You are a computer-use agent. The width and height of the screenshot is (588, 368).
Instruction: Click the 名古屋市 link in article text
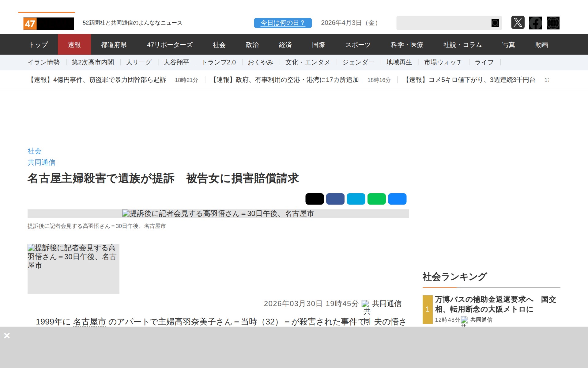89,321
